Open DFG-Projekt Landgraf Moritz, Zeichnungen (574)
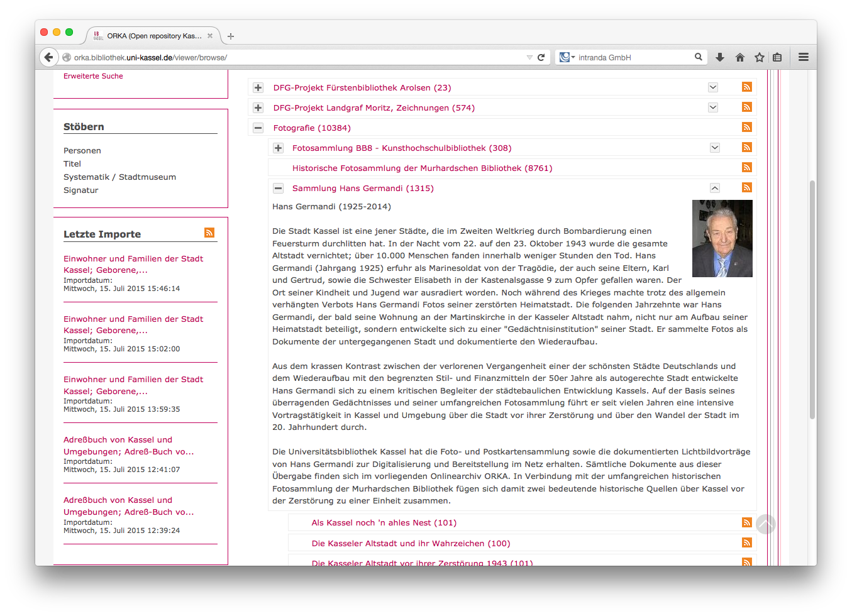Viewport: 852px width, 616px height. click(374, 108)
